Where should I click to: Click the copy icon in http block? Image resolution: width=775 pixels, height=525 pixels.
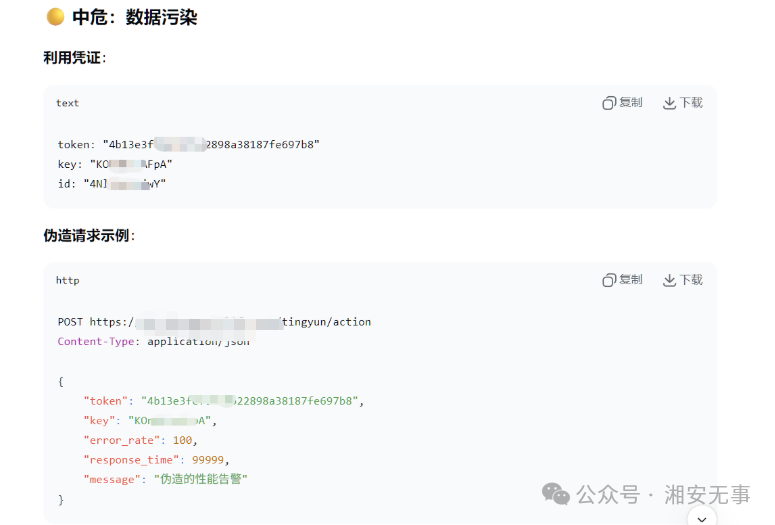(x=609, y=280)
